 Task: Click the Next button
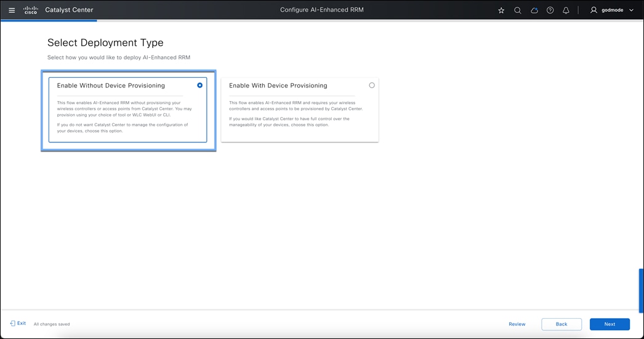[610, 324]
